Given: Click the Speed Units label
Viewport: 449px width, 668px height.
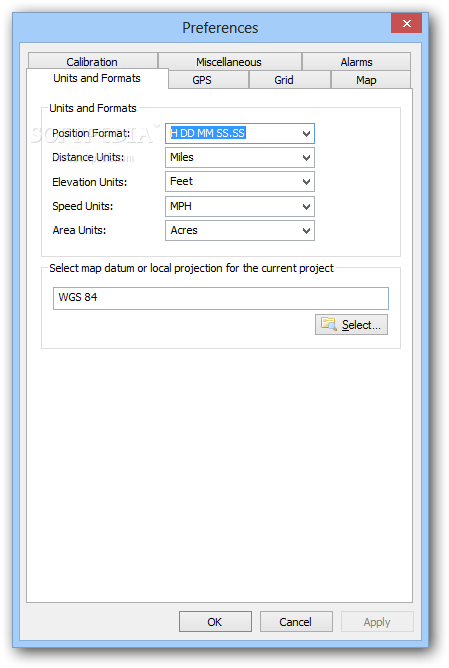Looking at the screenshot, I should tap(83, 206).
